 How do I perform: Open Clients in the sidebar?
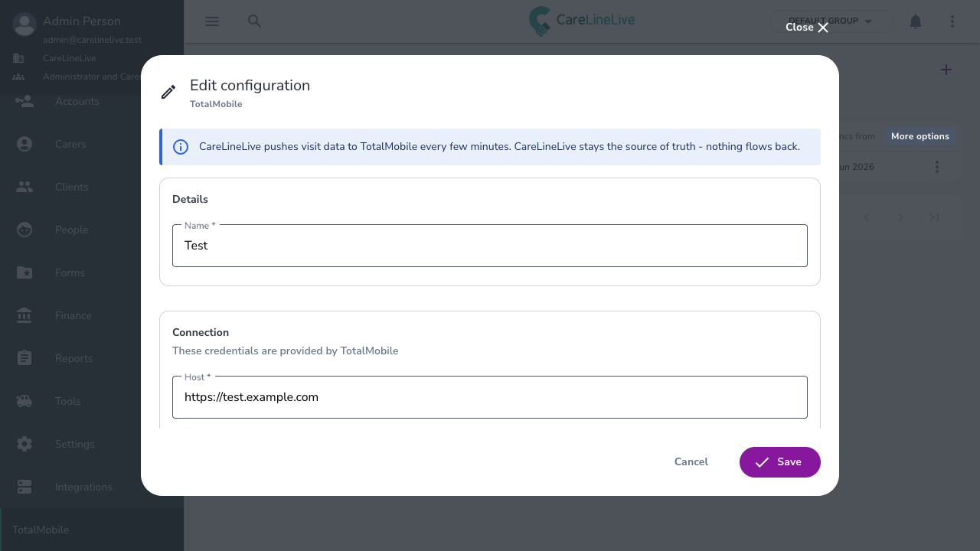point(92,187)
